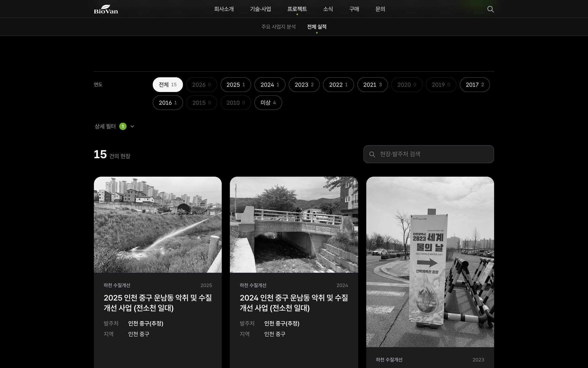Filter projects by year 2025
This screenshot has width=588, height=368.
point(236,85)
